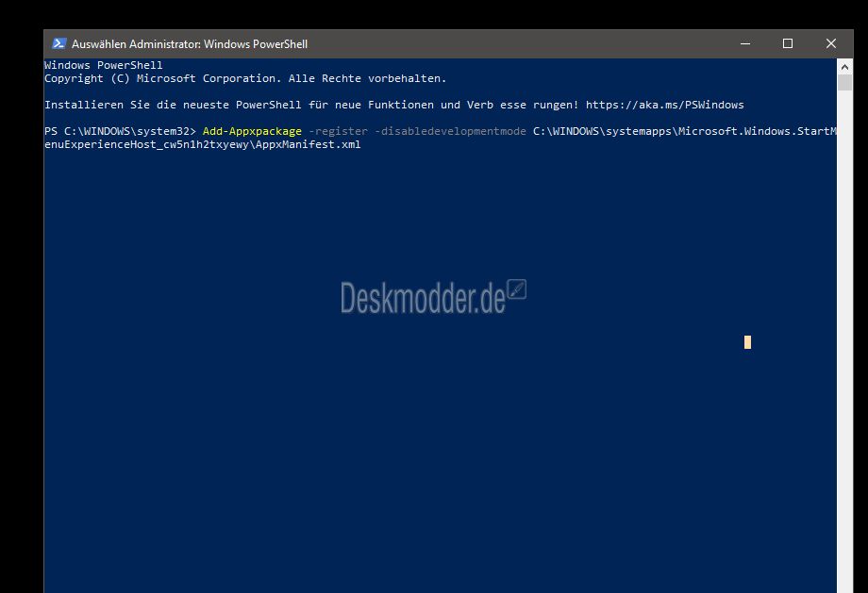Screen dimensions: 868x593
Task: Click the vertical scrollbar thumb
Action: (844, 83)
